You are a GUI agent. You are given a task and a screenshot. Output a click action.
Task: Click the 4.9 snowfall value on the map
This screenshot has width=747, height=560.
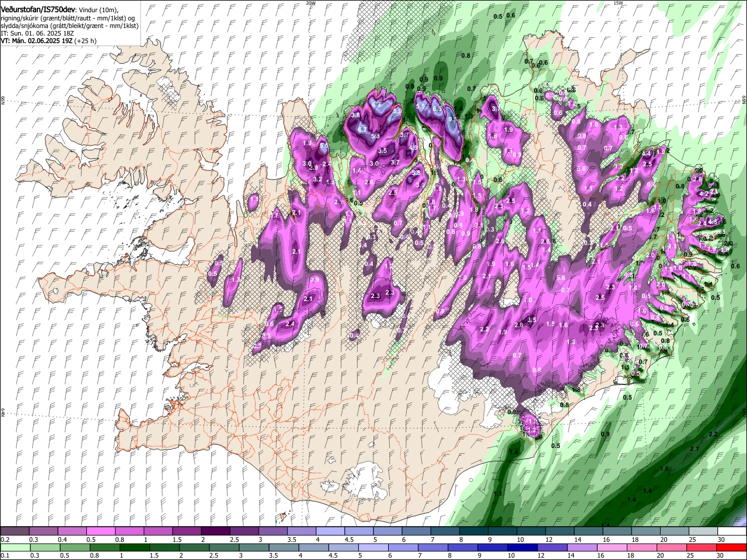point(413,148)
